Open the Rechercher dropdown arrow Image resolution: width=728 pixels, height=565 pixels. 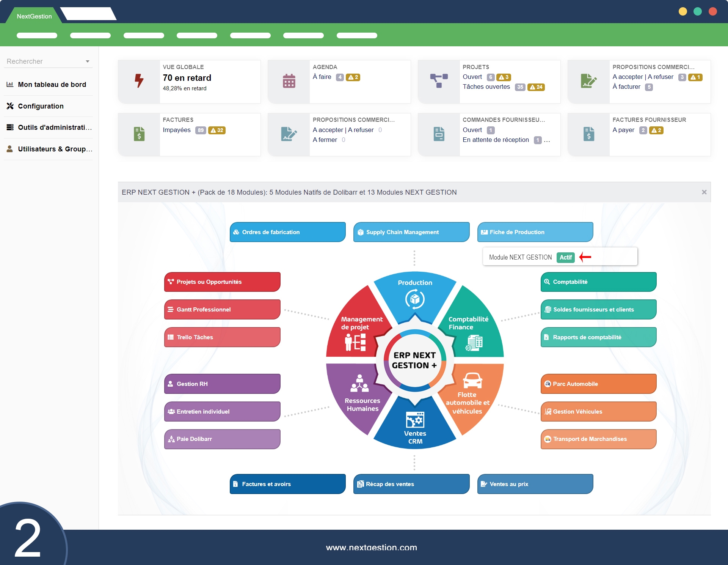point(88,61)
